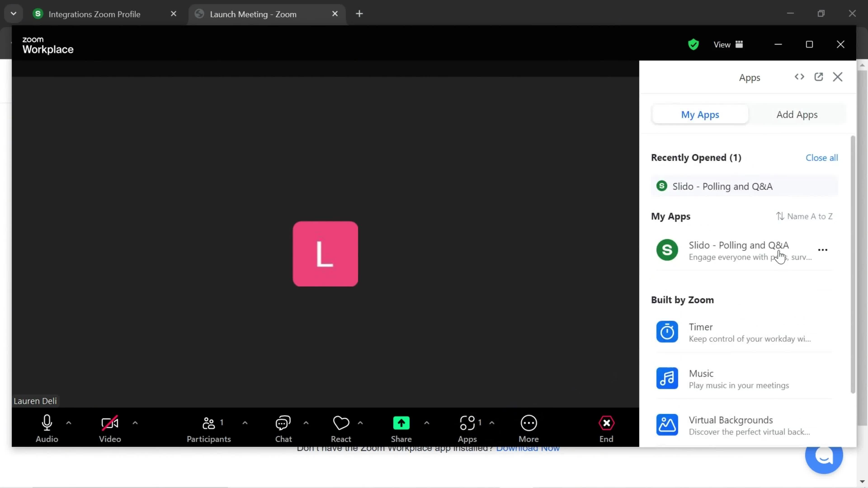868x488 pixels.
Task: Open the Virtual Backgrounds app entry
Action: 744,425
